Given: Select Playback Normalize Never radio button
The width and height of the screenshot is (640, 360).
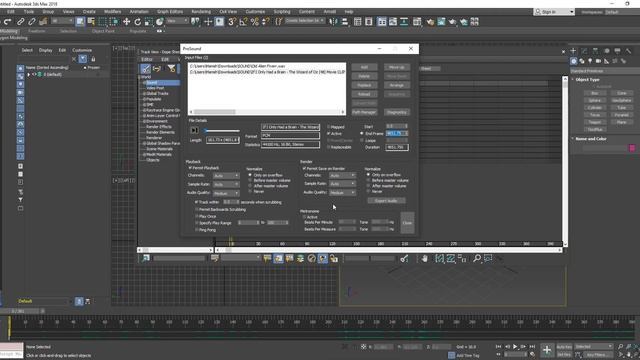Looking at the screenshot, I should [x=250, y=191].
